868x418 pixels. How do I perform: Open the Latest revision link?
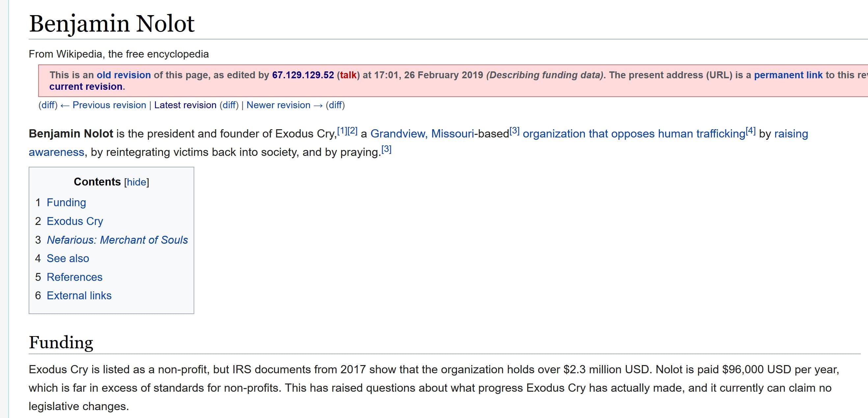(185, 105)
